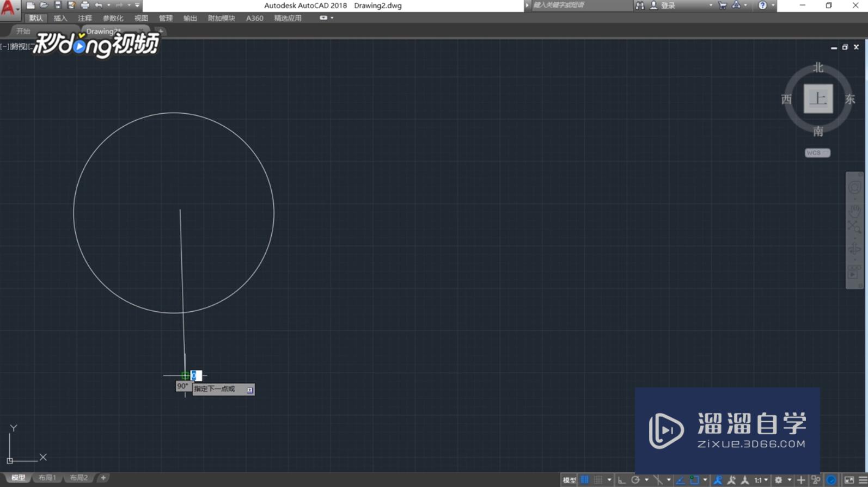Screen dimensions: 868x487
Task: Click the Redo arrow icon
Action: pyautogui.click(x=119, y=5)
